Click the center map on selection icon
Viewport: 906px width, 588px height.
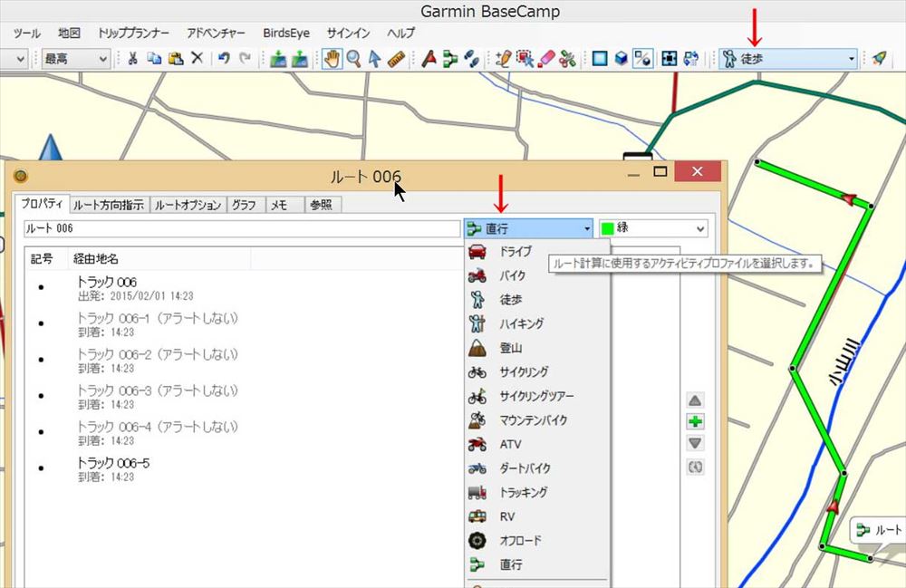point(670,58)
